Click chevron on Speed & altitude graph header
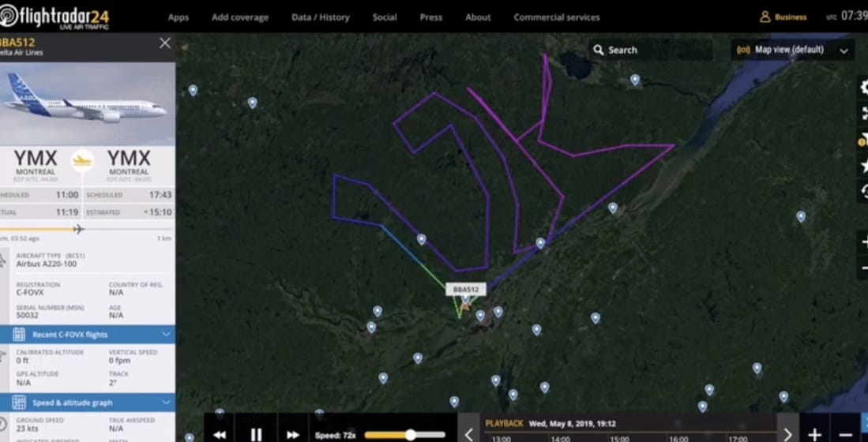The width and height of the screenshot is (868, 442). (x=166, y=403)
